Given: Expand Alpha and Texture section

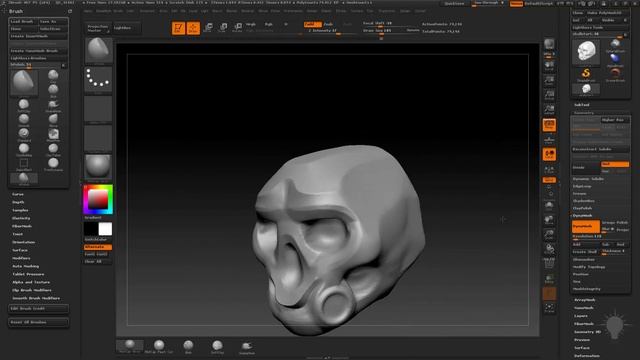Looking at the screenshot, I should [x=31, y=282].
